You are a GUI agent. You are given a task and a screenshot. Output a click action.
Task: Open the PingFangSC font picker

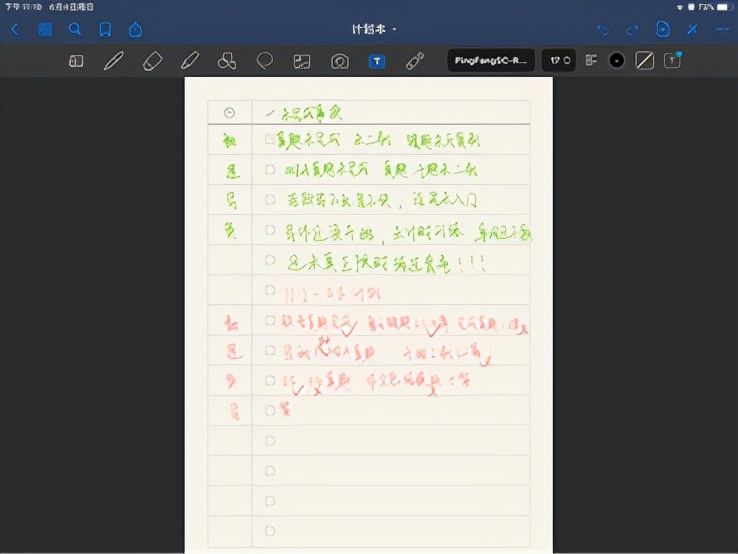pyautogui.click(x=491, y=60)
